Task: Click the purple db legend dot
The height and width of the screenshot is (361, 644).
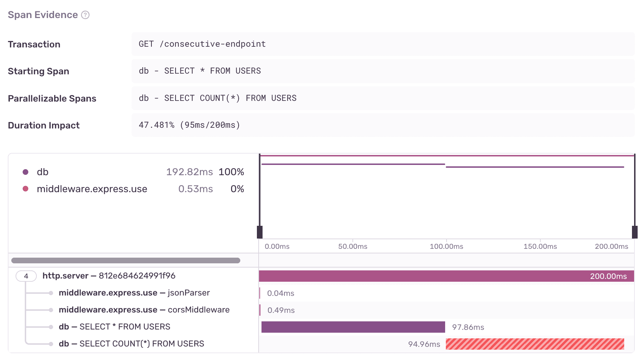Action: click(25, 172)
